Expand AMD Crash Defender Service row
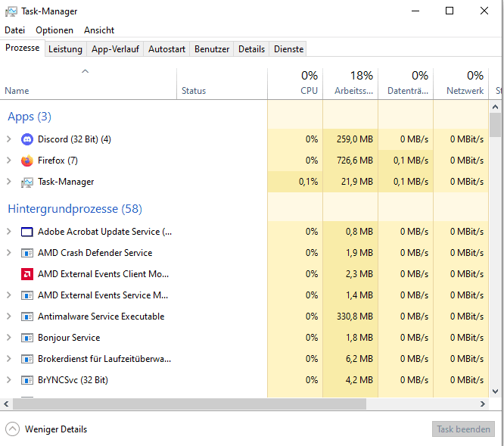Viewport: 504px width, 446px height. coord(8,253)
